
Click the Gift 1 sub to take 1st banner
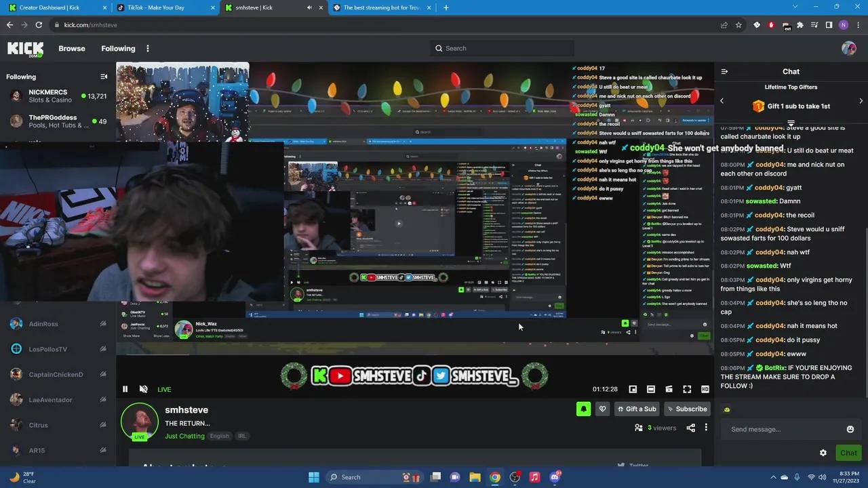point(791,106)
